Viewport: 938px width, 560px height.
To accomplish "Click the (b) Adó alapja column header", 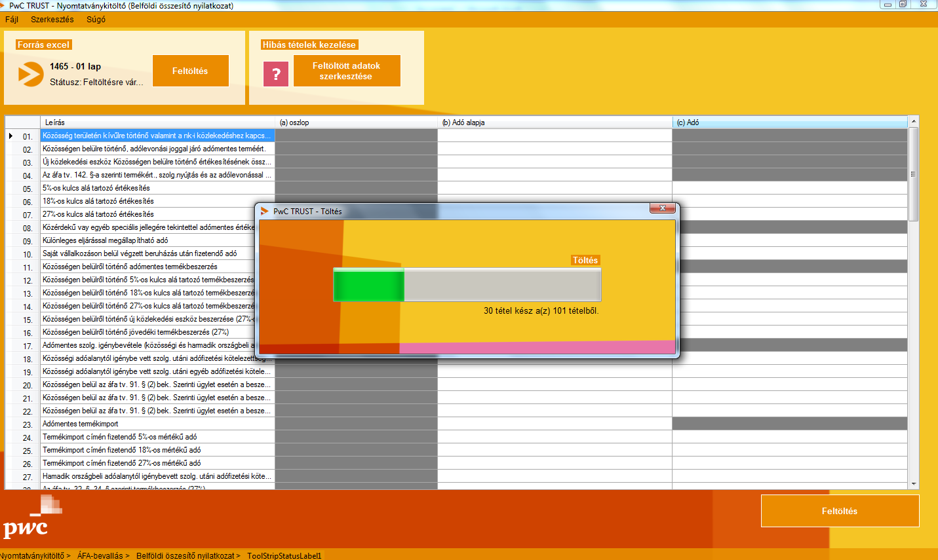I will tap(555, 122).
